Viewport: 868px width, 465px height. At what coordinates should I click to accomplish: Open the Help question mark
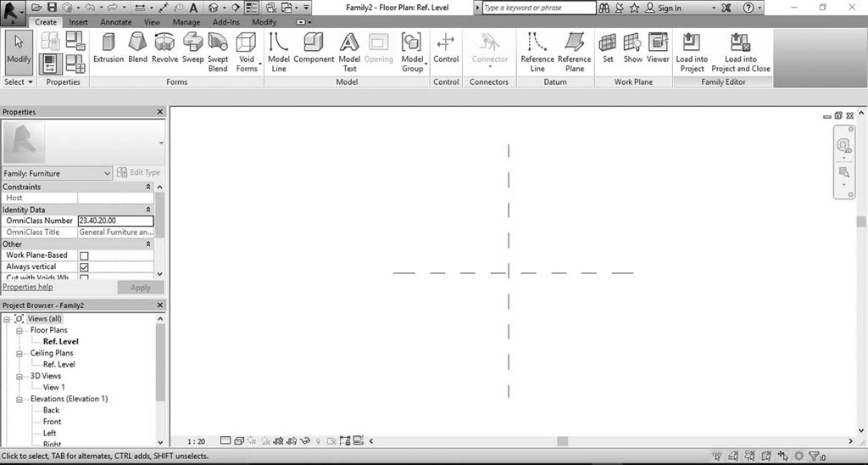tap(748, 8)
